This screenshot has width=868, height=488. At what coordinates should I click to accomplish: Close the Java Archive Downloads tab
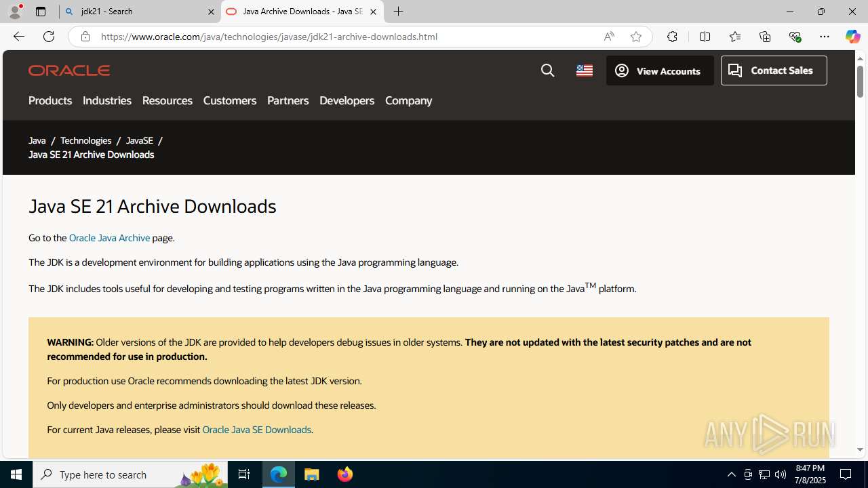pos(373,12)
